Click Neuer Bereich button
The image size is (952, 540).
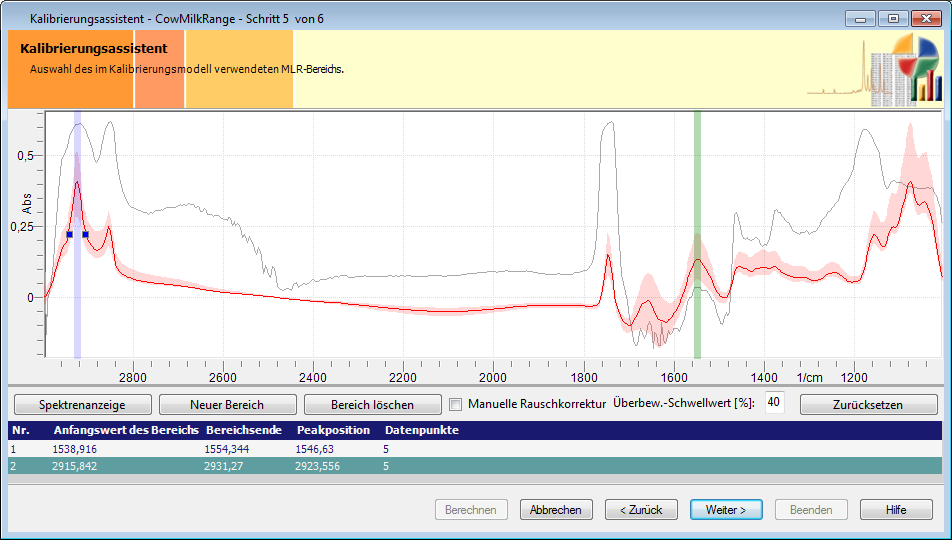[x=227, y=405]
